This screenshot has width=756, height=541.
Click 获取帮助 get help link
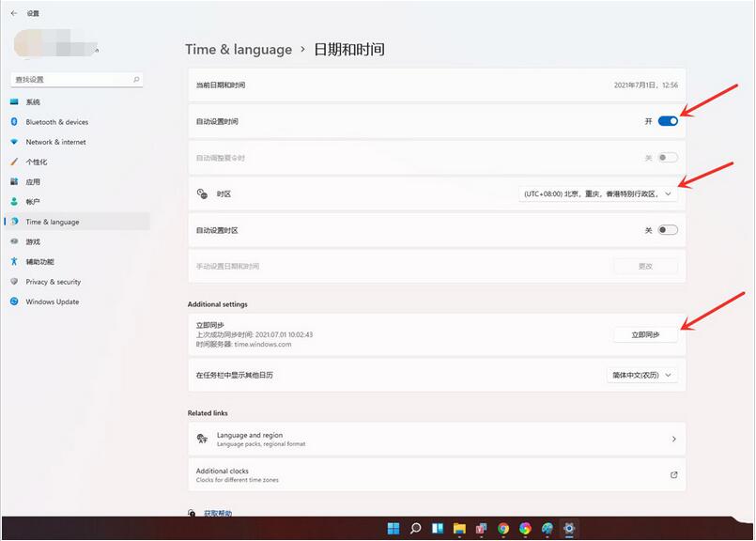(x=218, y=513)
